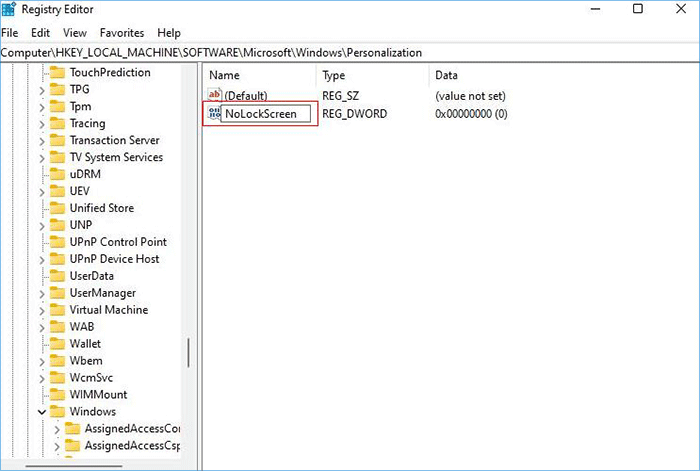The image size is (700, 471).
Task: Expand the TV System Services key
Action: coord(42,158)
